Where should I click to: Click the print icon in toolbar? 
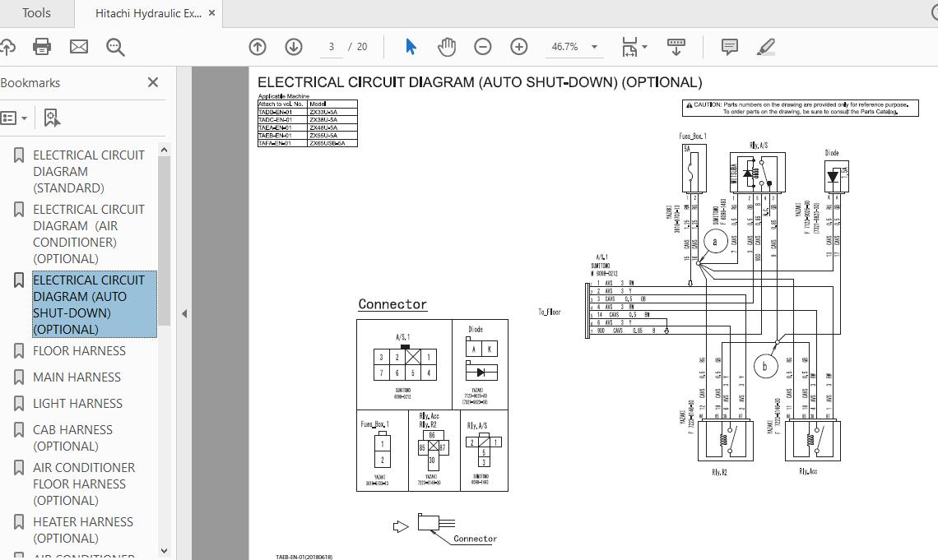tap(42, 47)
